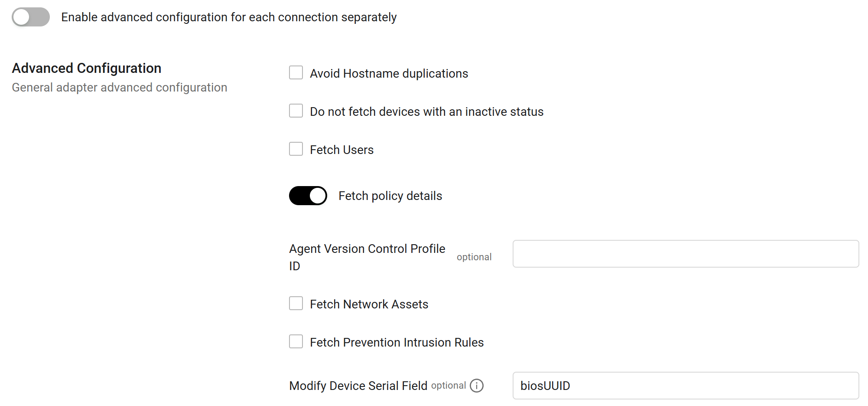
Task: Click the 'Fetch policy details' label text
Action: coord(390,196)
